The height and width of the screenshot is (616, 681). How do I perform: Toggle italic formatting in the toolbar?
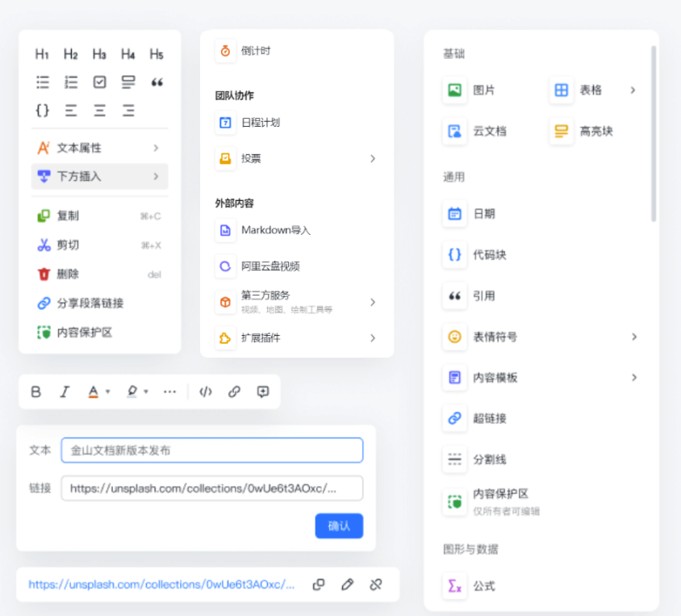pyautogui.click(x=65, y=392)
